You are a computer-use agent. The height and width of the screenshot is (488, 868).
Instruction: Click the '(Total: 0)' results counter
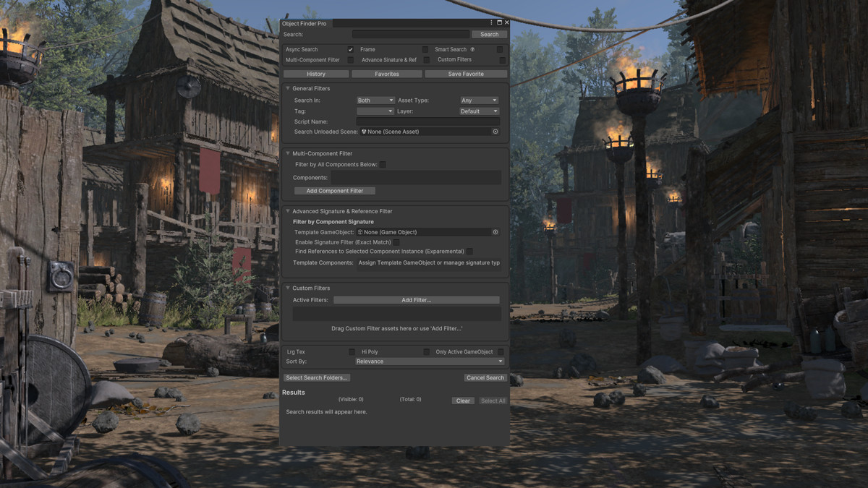[x=410, y=399]
